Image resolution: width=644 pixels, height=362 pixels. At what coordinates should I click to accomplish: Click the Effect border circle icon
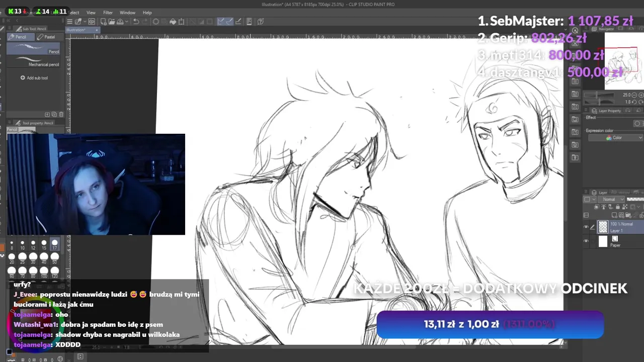click(x=637, y=124)
